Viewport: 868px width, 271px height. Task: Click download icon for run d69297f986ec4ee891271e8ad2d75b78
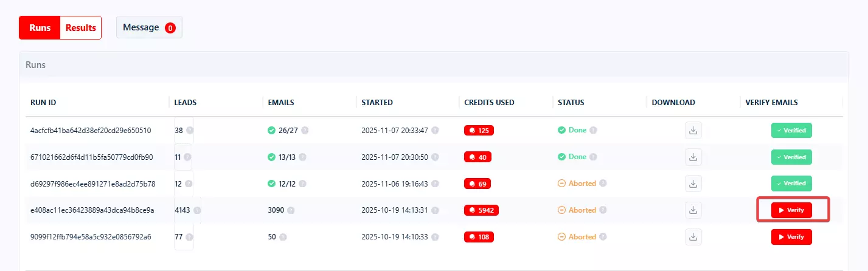click(693, 184)
